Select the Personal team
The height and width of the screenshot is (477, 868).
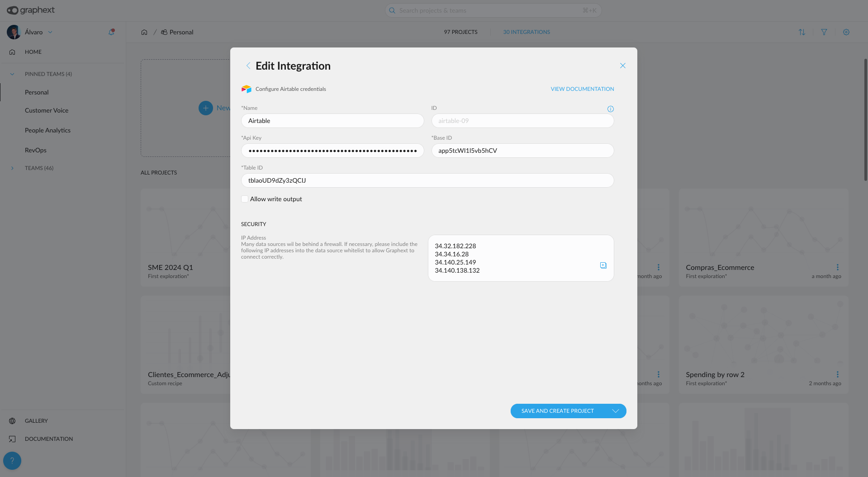click(x=37, y=92)
